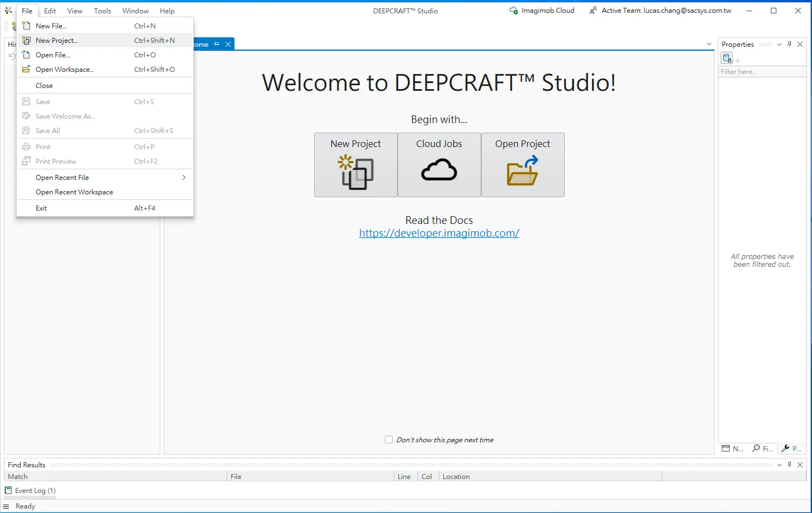Open the Cloud Jobs tile
The height and width of the screenshot is (513, 812).
pos(439,165)
